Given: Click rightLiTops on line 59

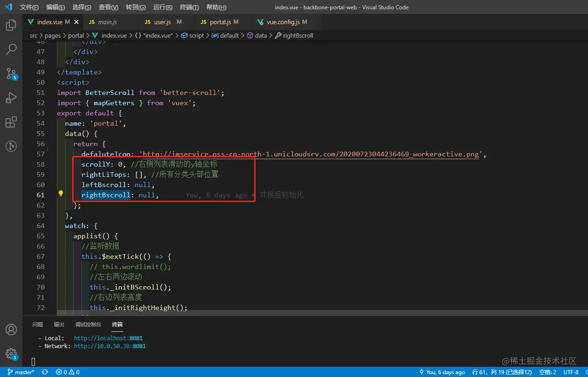Looking at the screenshot, I should pos(104,175).
